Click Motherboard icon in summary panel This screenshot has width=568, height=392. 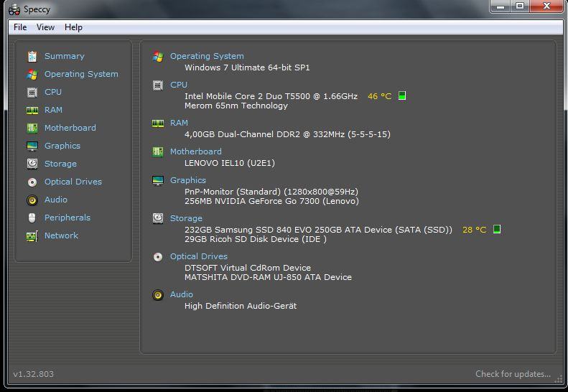[x=158, y=151]
